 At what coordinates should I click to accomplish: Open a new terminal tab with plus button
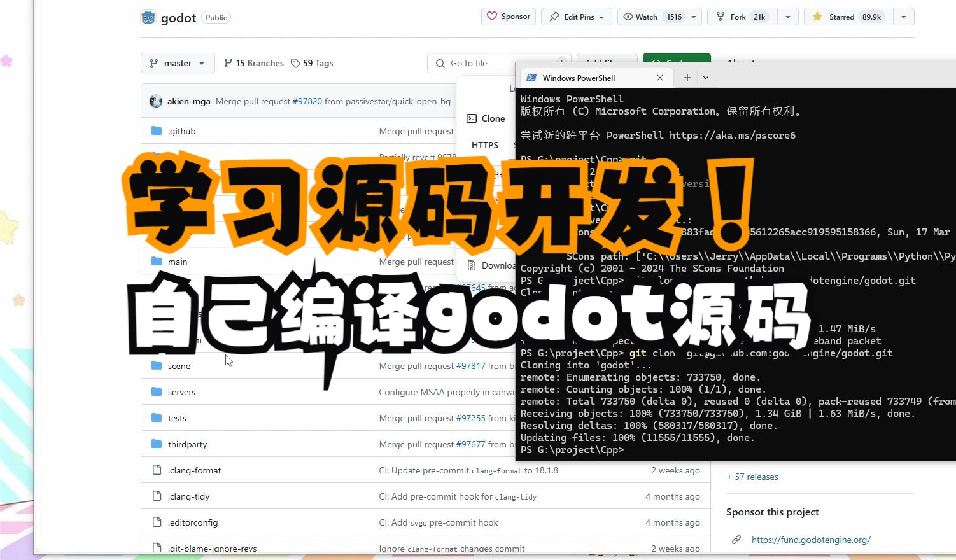click(687, 78)
